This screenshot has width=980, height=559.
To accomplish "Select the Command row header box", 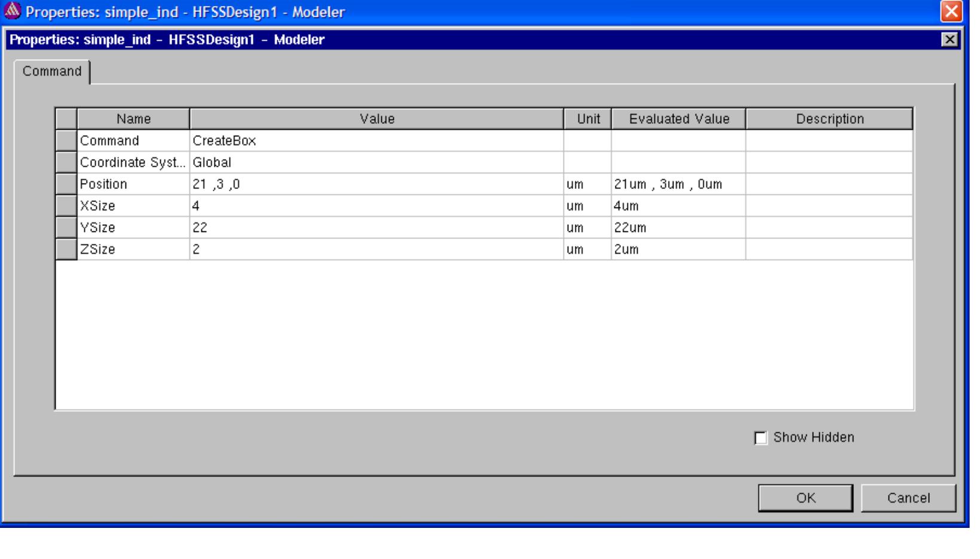I will (66, 140).
